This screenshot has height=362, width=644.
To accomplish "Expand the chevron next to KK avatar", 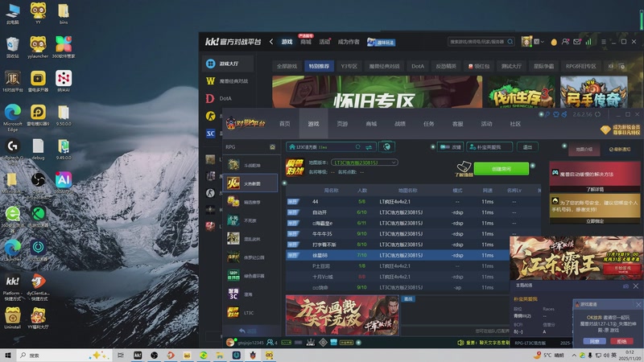I will tap(542, 42).
